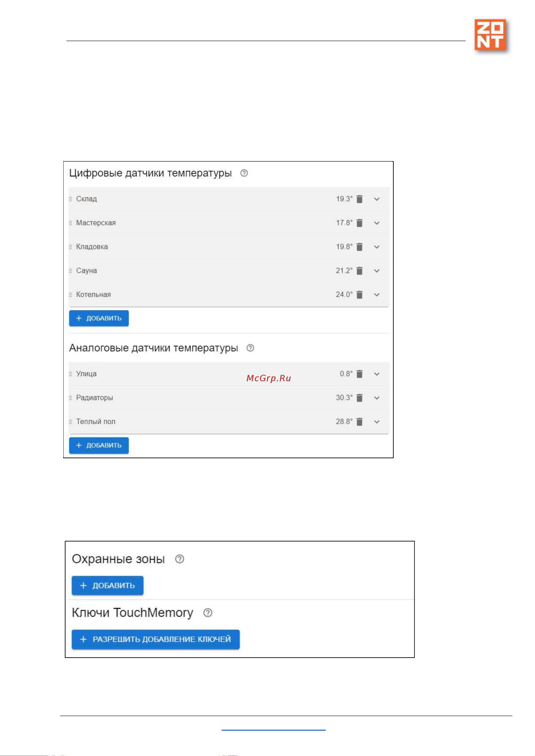Open help icon next to Охранные зоны
This screenshot has width=535, height=756.
(179, 559)
